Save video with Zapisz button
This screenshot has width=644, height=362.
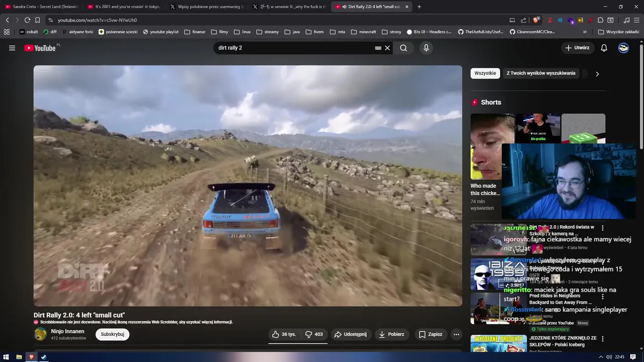pos(431,334)
